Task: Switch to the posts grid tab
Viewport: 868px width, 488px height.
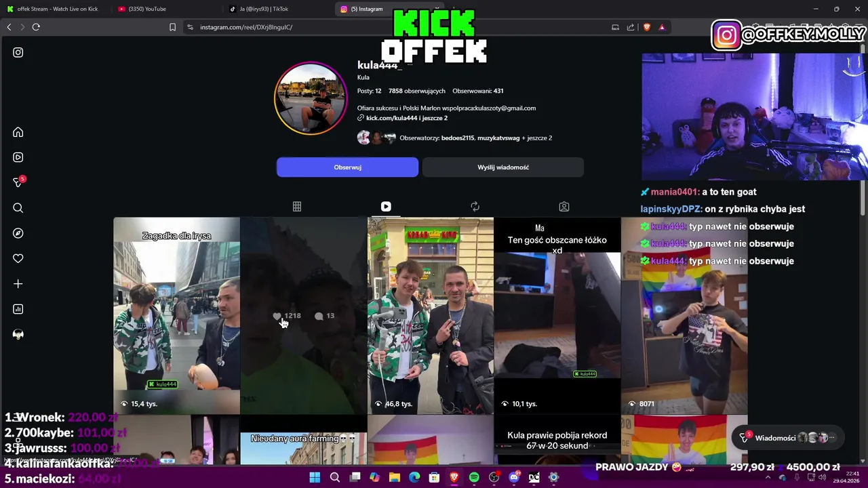Action: (297, 206)
